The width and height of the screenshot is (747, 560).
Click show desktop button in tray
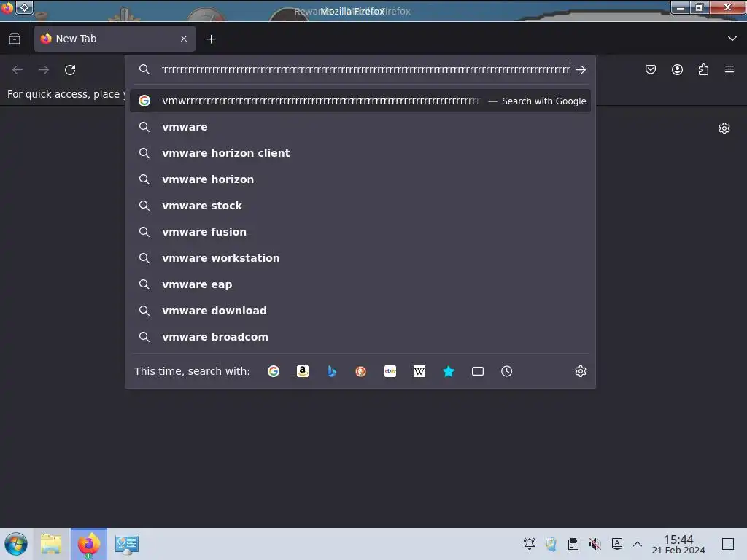[x=728, y=544]
